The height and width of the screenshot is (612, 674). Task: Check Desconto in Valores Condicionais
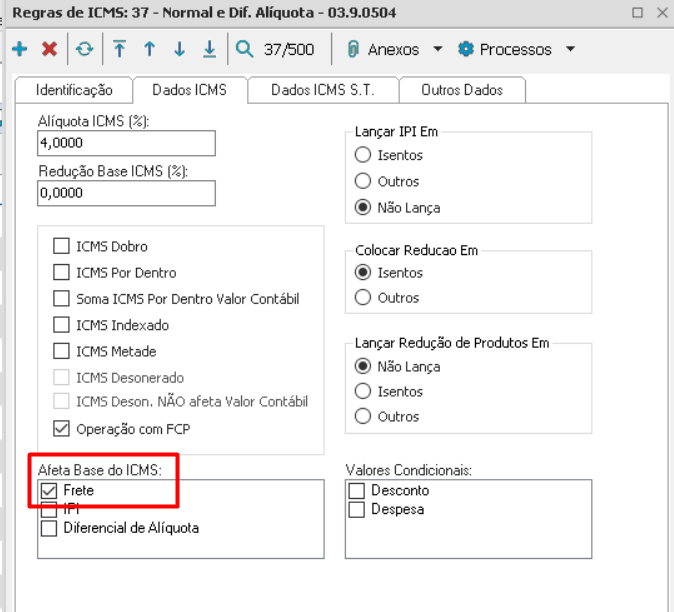(356, 490)
